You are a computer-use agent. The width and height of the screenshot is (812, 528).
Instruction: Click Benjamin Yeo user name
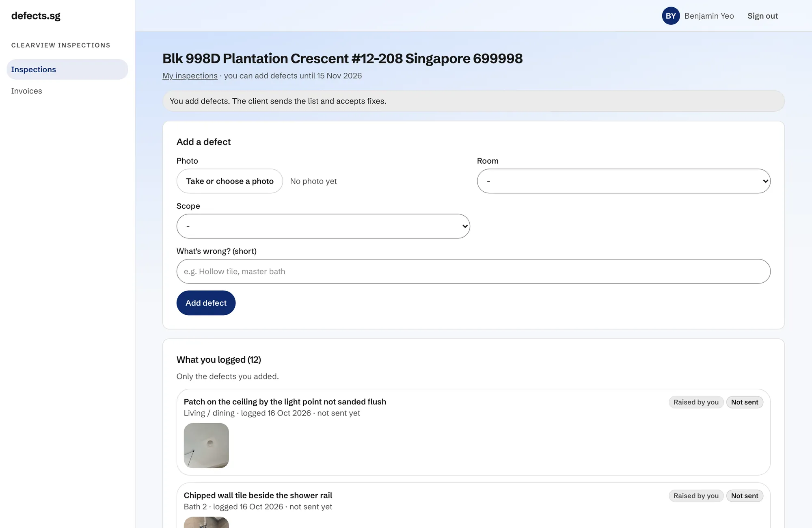(709, 16)
